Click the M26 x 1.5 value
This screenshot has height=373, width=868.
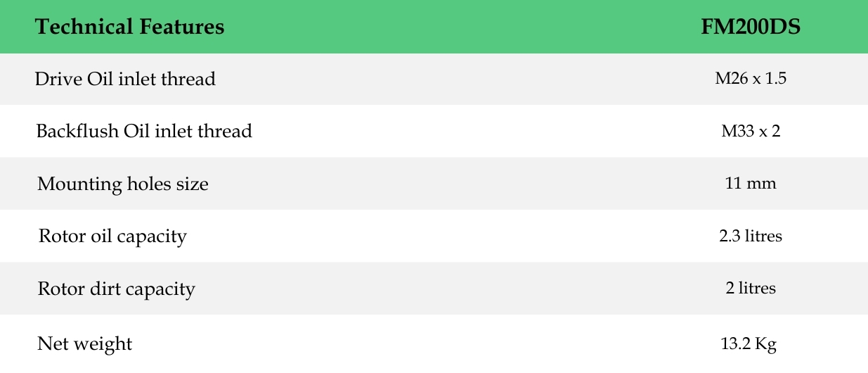[751, 79]
